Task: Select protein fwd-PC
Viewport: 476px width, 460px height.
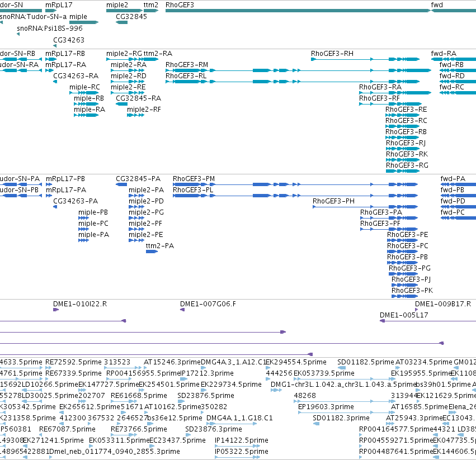Action: click(x=459, y=218)
